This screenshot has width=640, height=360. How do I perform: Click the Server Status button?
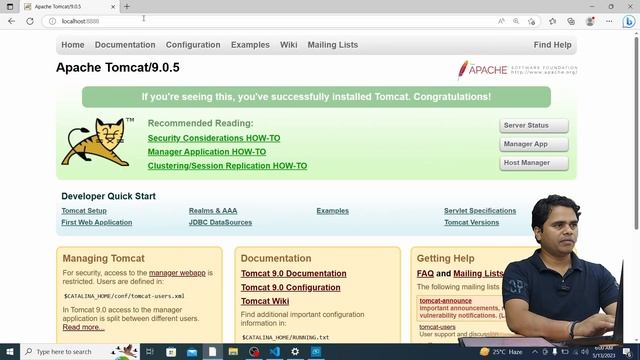[534, 125]
